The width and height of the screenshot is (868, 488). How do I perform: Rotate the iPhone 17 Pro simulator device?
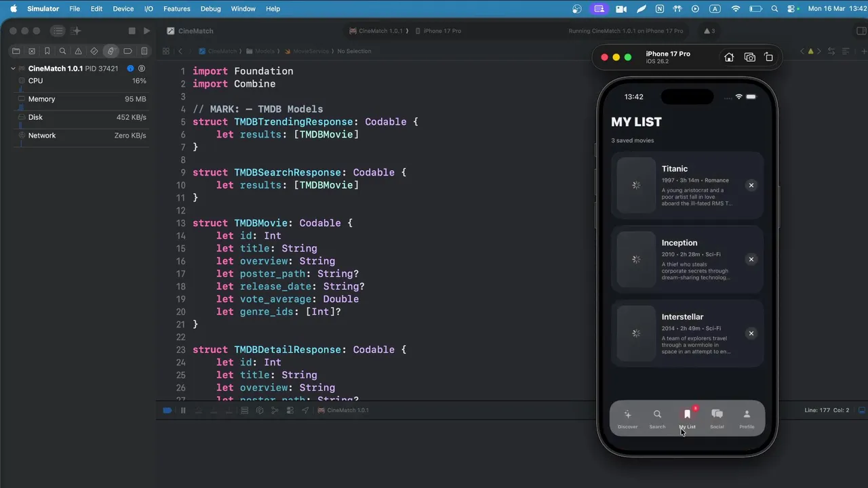click(x=768, y=58)
